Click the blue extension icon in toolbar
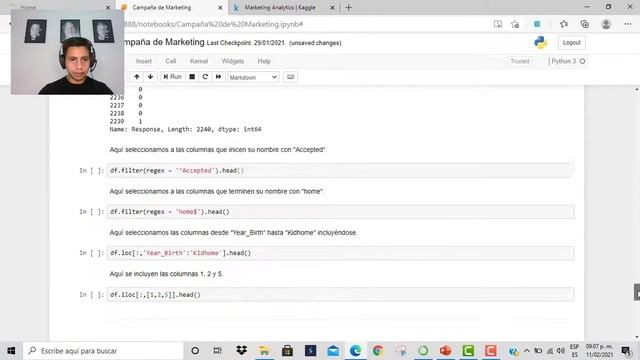640x360 pixels. pos(537,24)
